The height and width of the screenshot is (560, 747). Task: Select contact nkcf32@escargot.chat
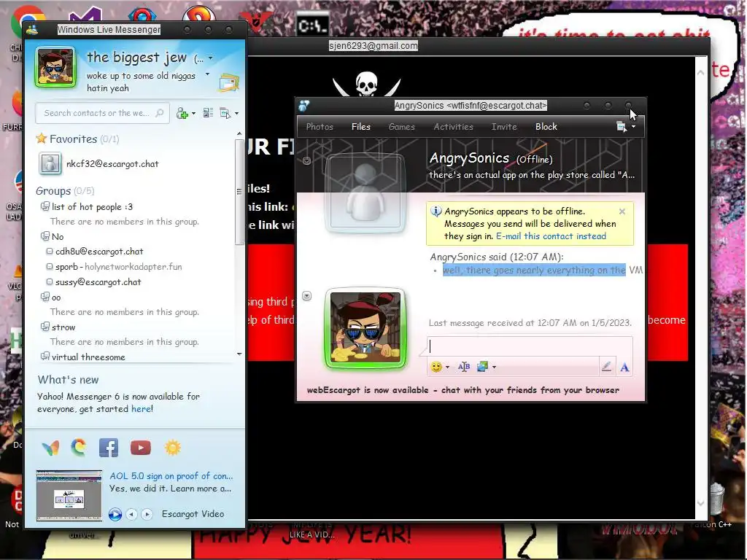click(112, 164)
